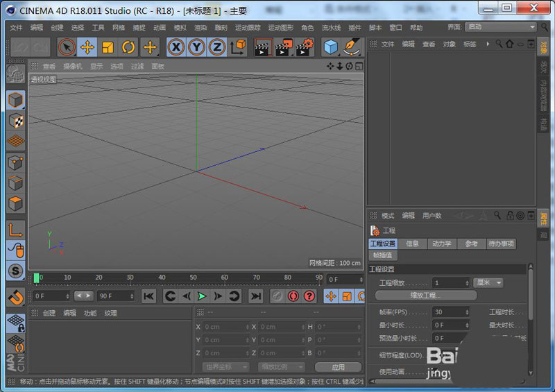Toggle Y axis lock

[196, 47]
